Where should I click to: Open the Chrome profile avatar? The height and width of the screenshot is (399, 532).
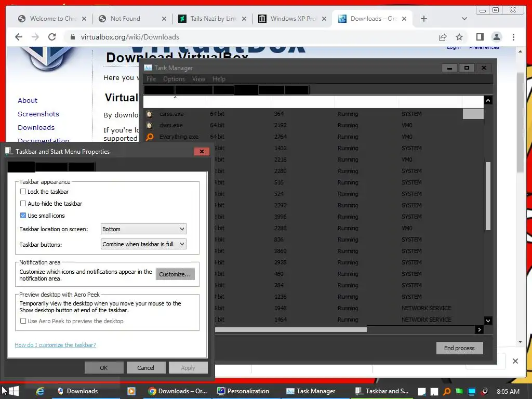point(496,37)
